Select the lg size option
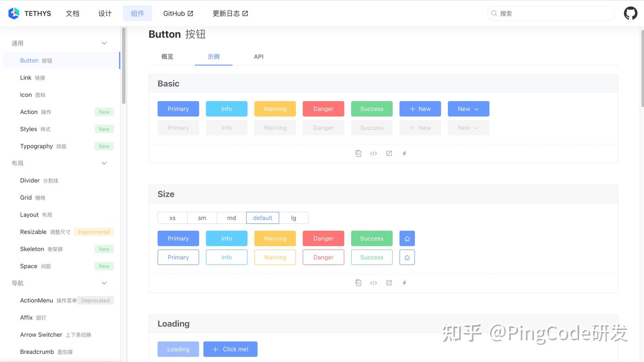Image resolution: width=644 pixels, height=362 pixels. (294, 218)
